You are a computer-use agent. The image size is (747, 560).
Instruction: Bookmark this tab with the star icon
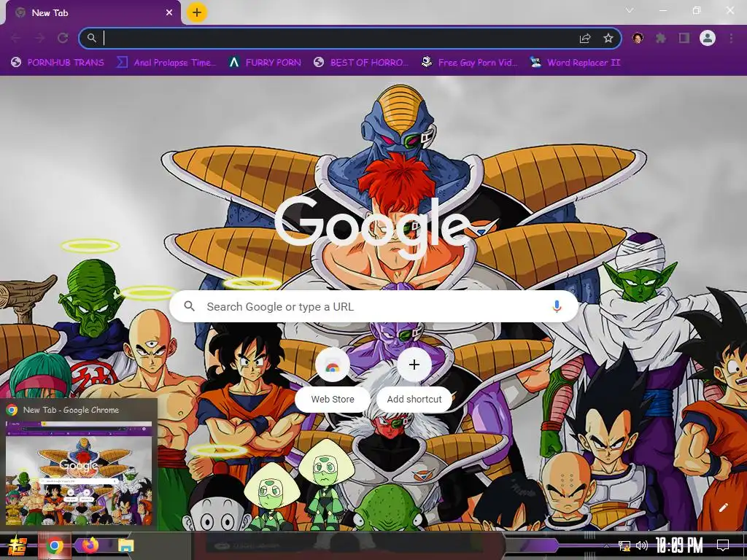click(x=608, y=38)
